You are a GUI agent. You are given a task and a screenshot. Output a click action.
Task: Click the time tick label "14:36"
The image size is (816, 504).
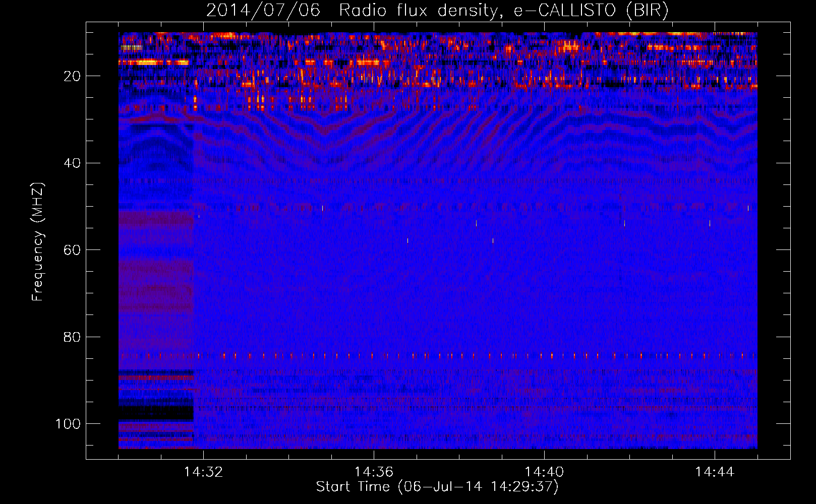pos(374,472)
